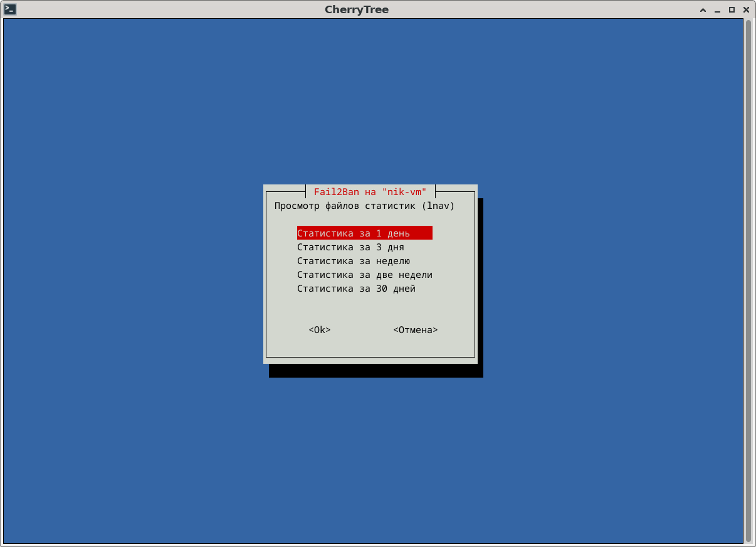Click the "CherryTree" window title text

coord(357,9)
